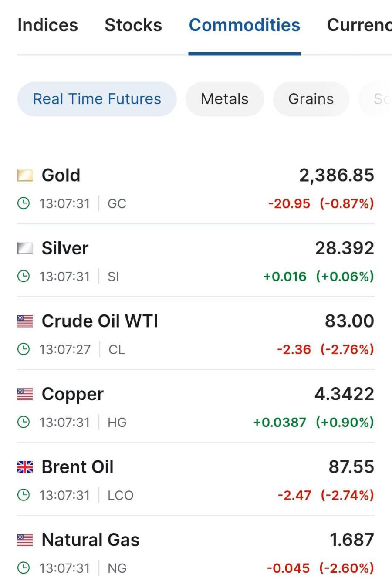The width and height of the screenshot is (392, 578).
Task: Open the Currencies tab
Action: coord(359,25)
